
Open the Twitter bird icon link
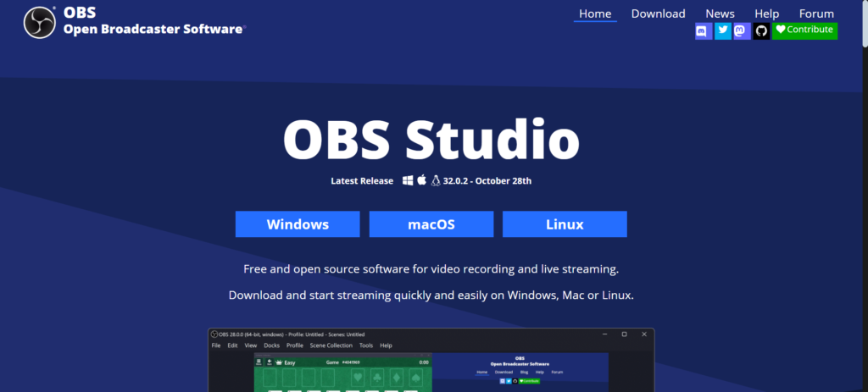[x=723, y=31]
